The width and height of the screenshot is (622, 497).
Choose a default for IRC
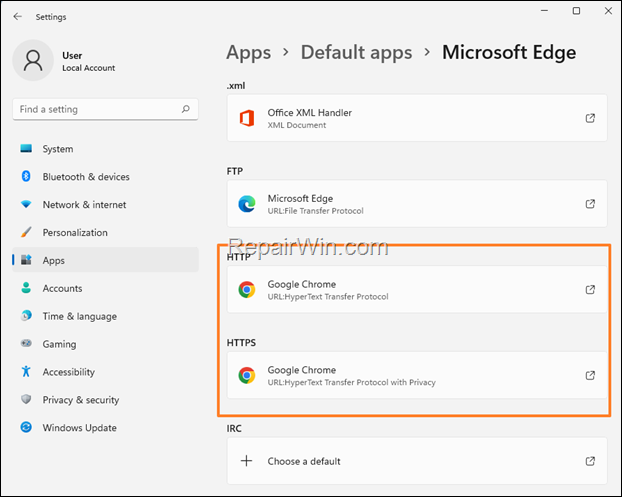pos(417,461)
